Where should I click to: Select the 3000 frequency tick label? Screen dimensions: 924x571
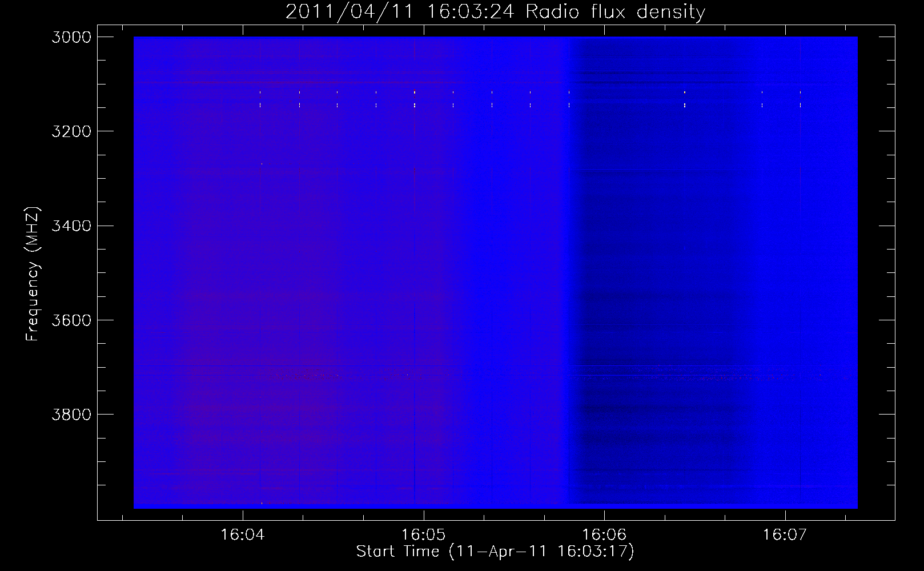point(71,37)
